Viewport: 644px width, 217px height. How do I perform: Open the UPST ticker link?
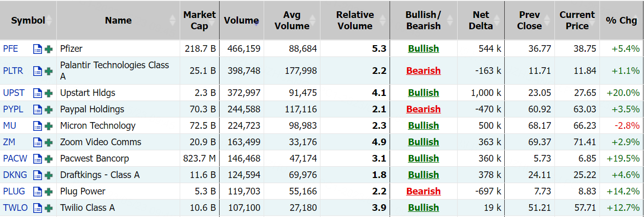pyautogui.click(x=13, y=93)
